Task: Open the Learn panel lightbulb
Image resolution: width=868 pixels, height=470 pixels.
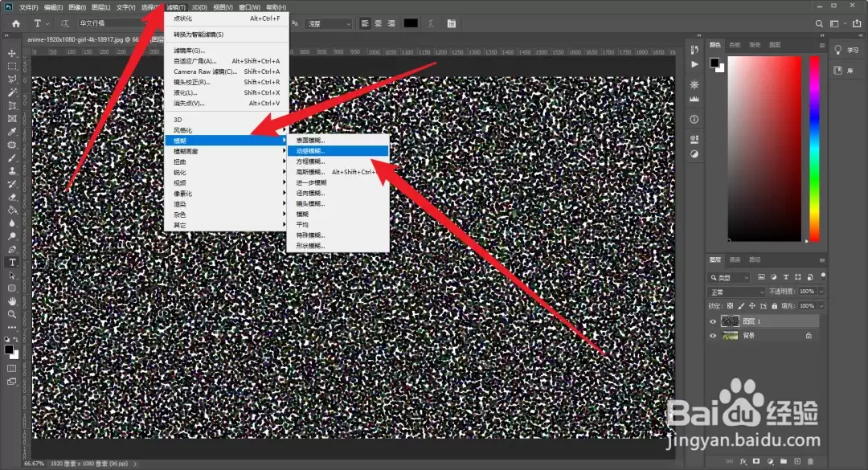Action: 838,50
